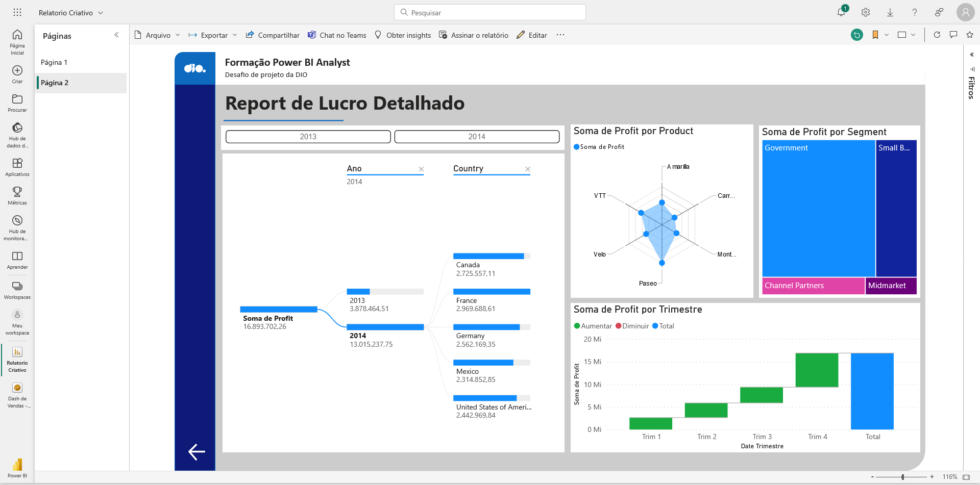Refresh the report visuals
980x485 pixels.
(x=937, y=35)
